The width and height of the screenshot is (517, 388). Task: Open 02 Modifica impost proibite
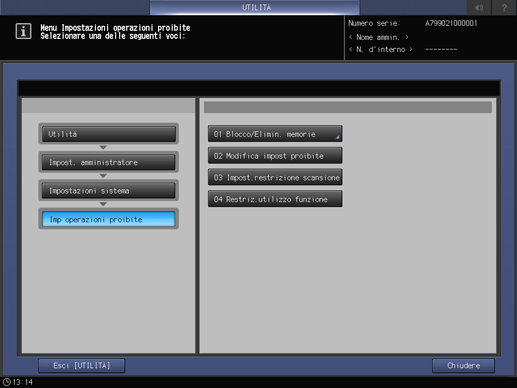tap(275, 156)
